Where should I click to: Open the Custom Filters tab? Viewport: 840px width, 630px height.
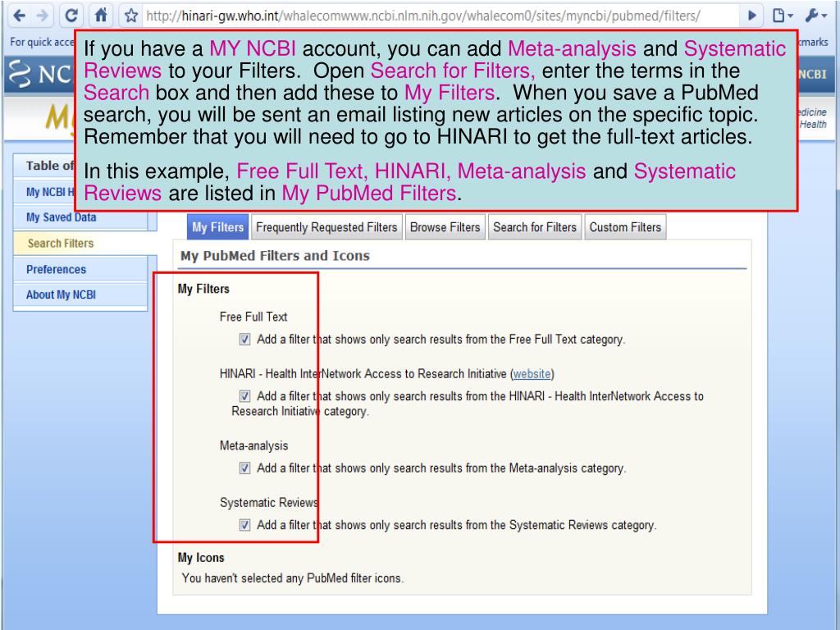(625, 227)
